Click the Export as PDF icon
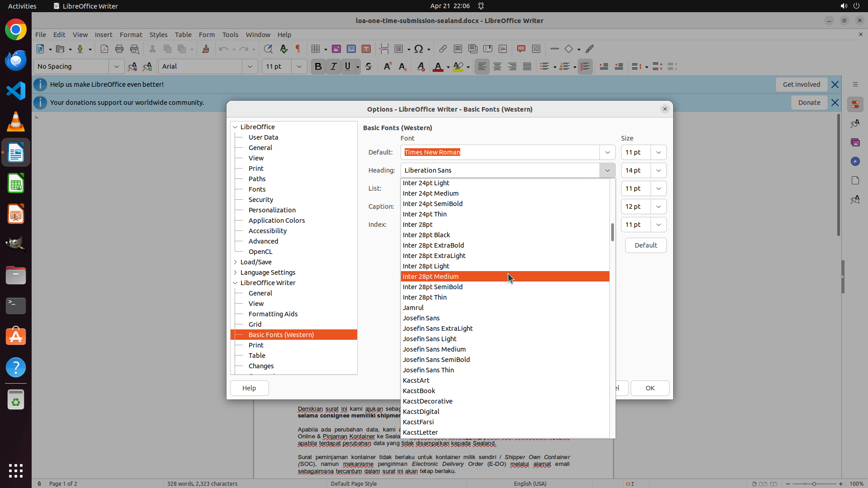Screen dimensions: 868x488 [x=104, y=49]
